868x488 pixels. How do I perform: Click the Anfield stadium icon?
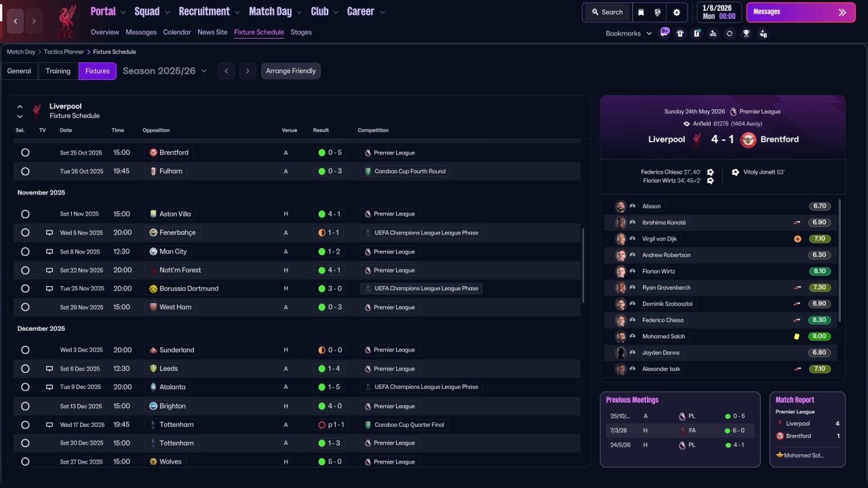click(686, 124)
